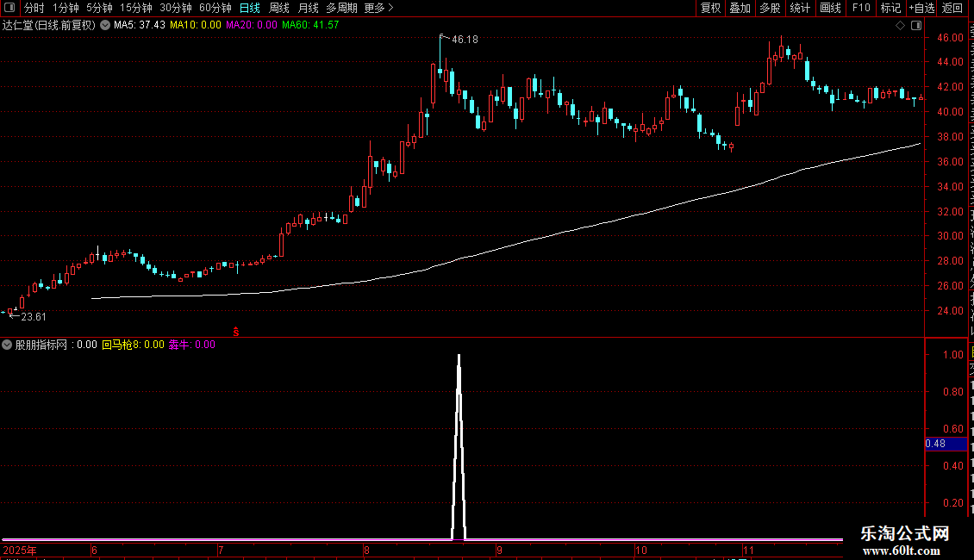Open the 多股 multi-stock view
Image resolution: width=974 pixels, height=560 pixels.
click(770, 8)
